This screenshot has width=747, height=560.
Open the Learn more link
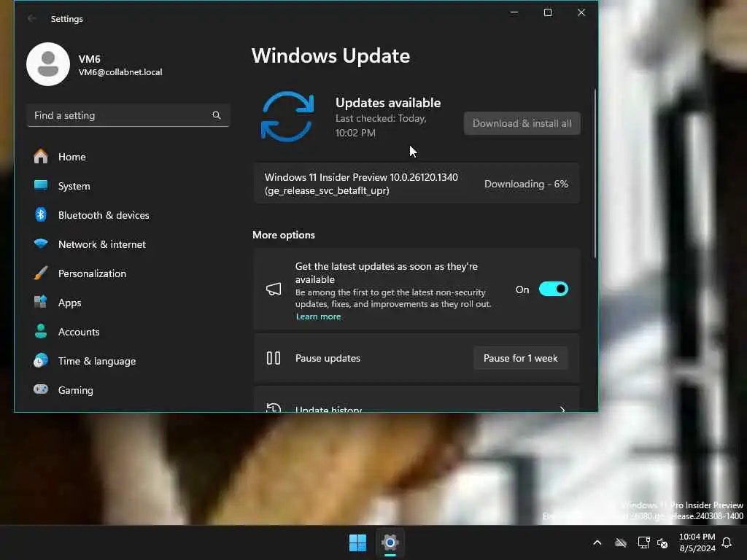318,316
